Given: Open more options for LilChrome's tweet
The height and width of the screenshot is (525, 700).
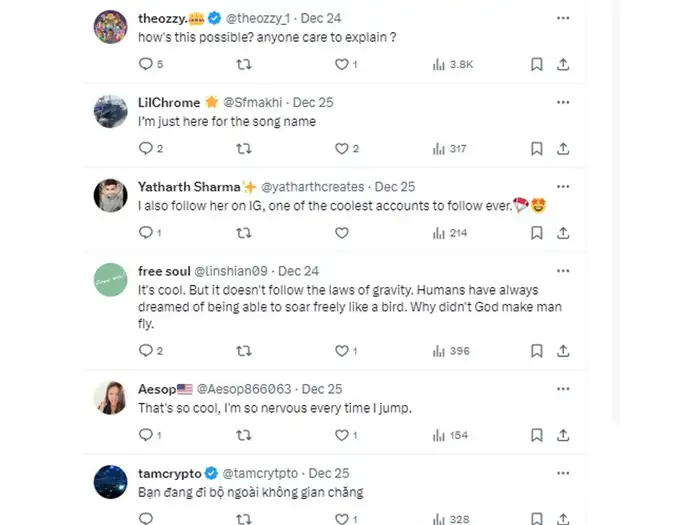Looking at the screenshot, I should [x=563, y=102].
